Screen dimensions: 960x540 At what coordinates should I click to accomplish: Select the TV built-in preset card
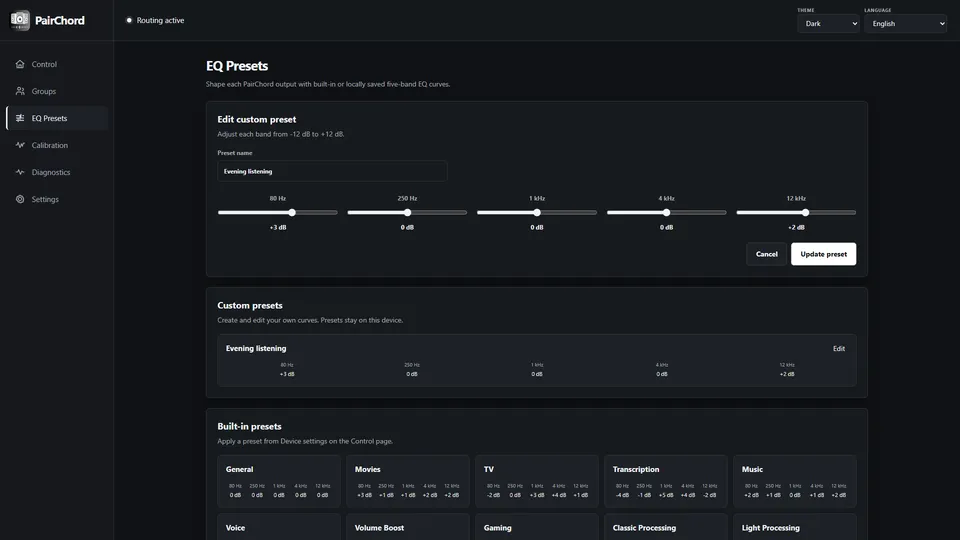tap(537, 481)
